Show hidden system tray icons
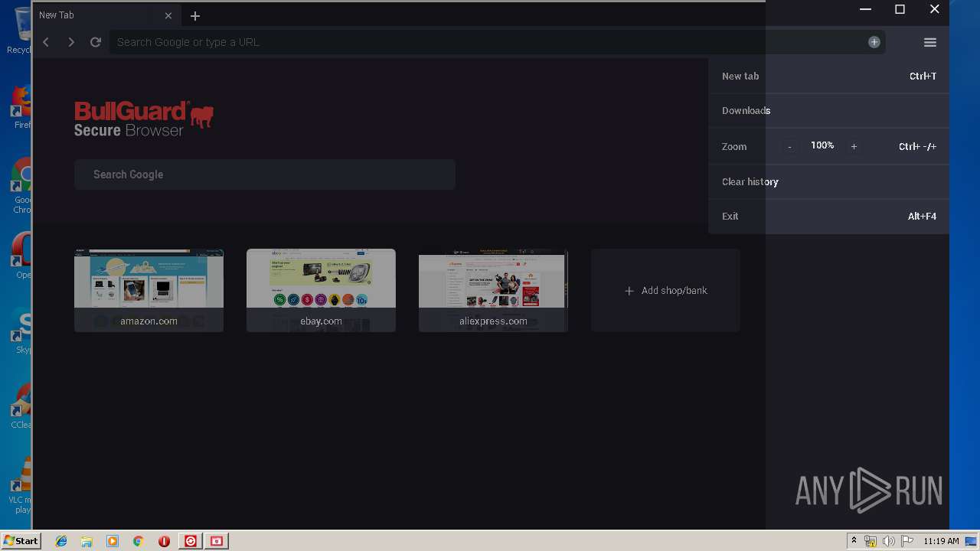The height and width of the screenshot is (551, 980). pyautogui.click(x=854, y=541)
